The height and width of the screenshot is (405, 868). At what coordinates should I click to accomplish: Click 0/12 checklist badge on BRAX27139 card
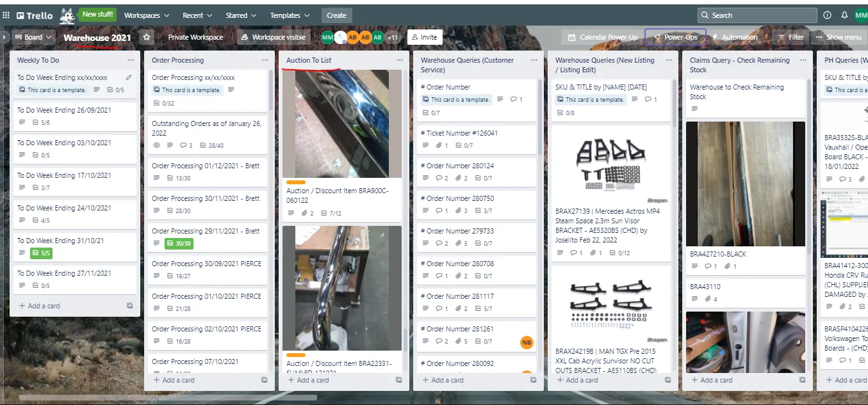tap(619, 253)
